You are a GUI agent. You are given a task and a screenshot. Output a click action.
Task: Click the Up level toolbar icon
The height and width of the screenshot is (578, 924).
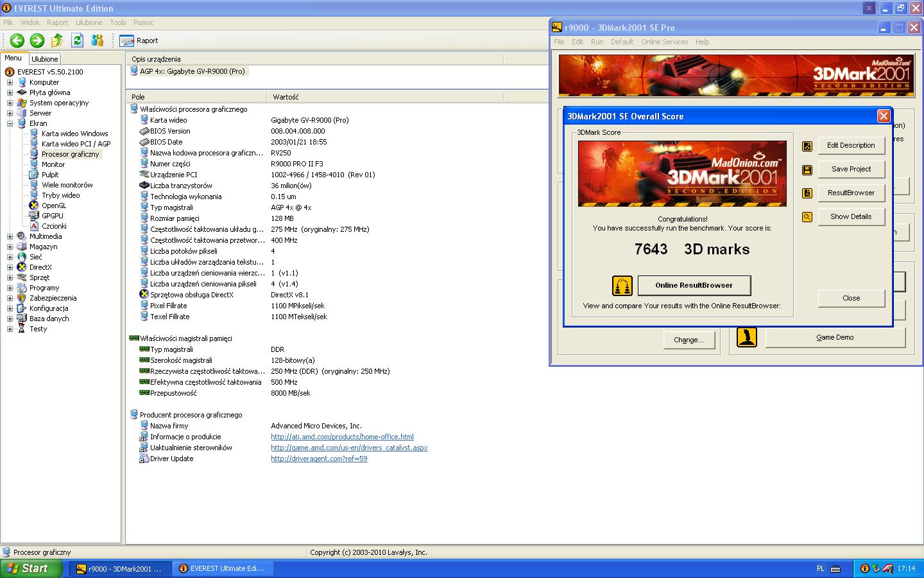click(57, 40)
